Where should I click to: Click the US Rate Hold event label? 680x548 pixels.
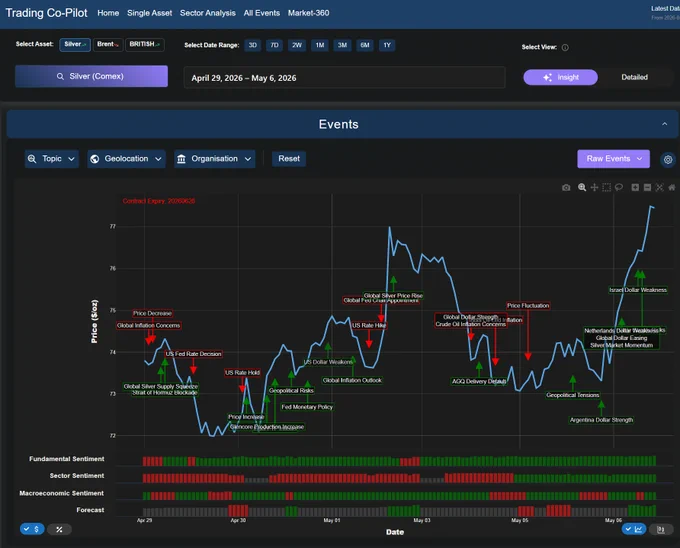pyautogui.click(x=242, y=372)
